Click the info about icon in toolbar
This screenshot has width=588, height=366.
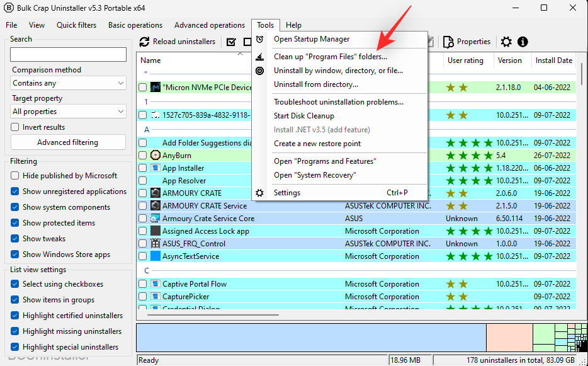pos(523,42)
